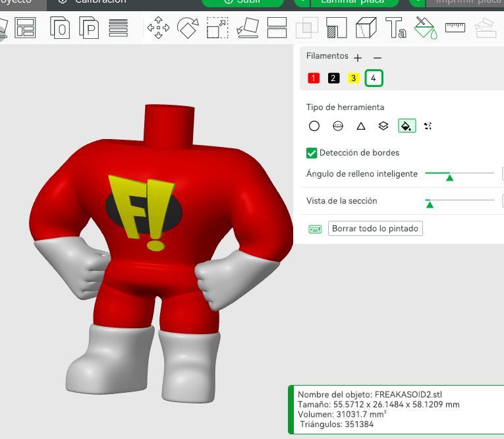Choose the gap fill tool type

coord(428,126)
